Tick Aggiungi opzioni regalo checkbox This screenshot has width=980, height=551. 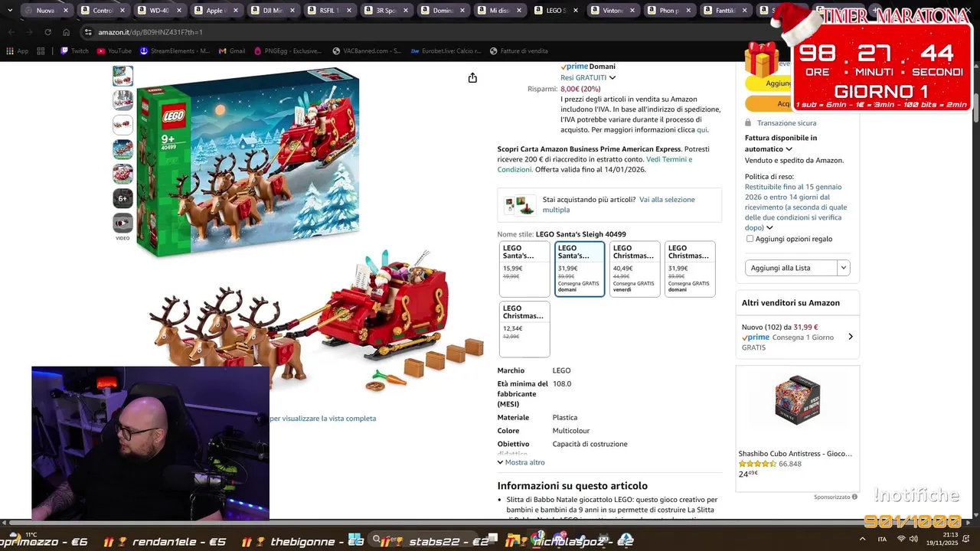click(x=750, y=239)
